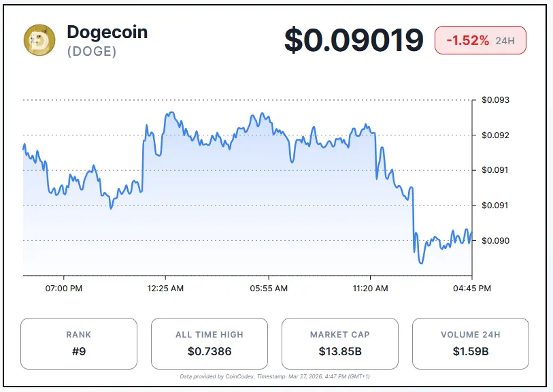Click the $0.09019 current price

coord(354,41)
